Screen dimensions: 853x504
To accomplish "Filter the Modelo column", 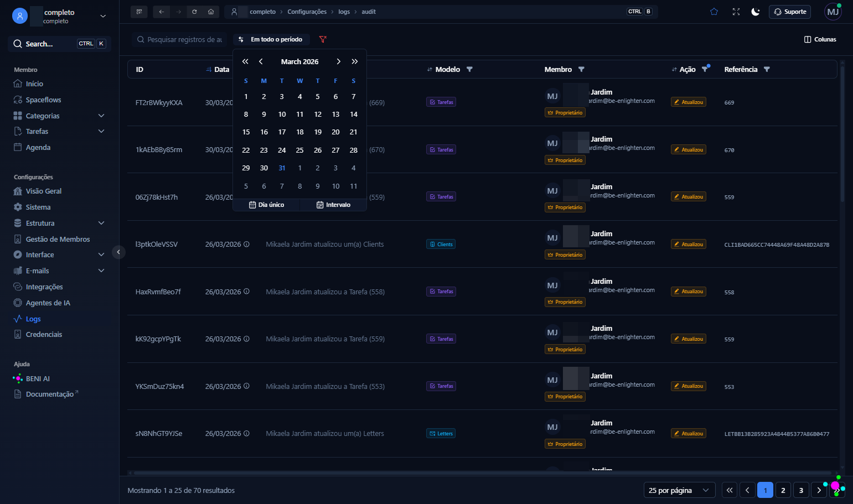I will point(469,69).
